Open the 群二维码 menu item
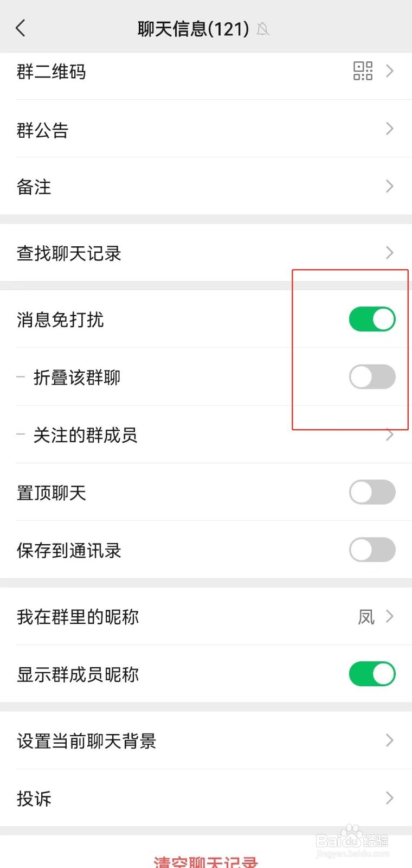The height and width of the screenshot is (868, 412). [x=51, y=72]
